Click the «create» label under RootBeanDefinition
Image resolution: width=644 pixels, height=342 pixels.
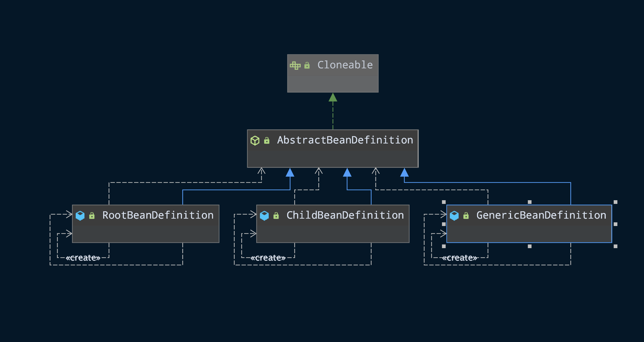click(x=83, y=258)
